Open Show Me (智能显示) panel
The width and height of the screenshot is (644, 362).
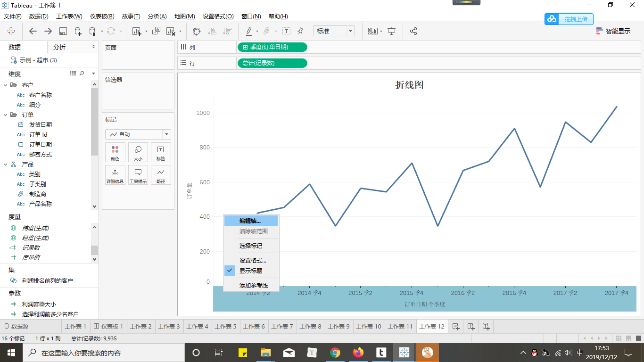pyautogui.click(x=613, y=31)
